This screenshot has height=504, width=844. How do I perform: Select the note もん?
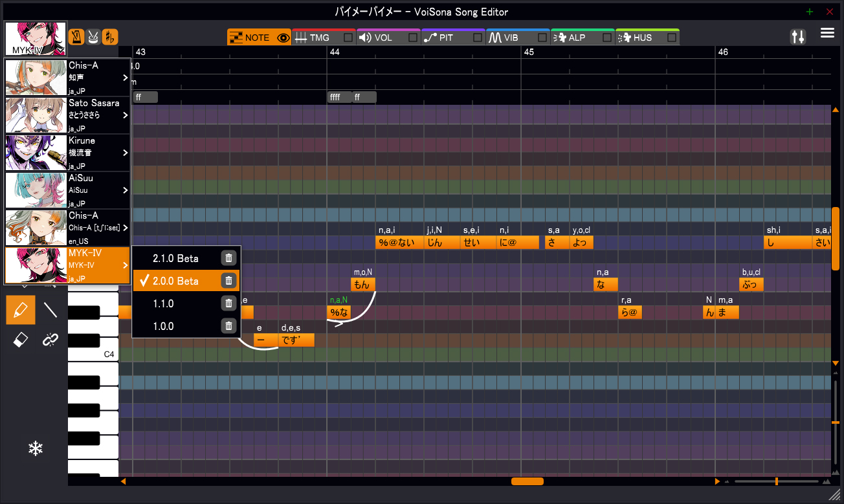tap(363, 284)
